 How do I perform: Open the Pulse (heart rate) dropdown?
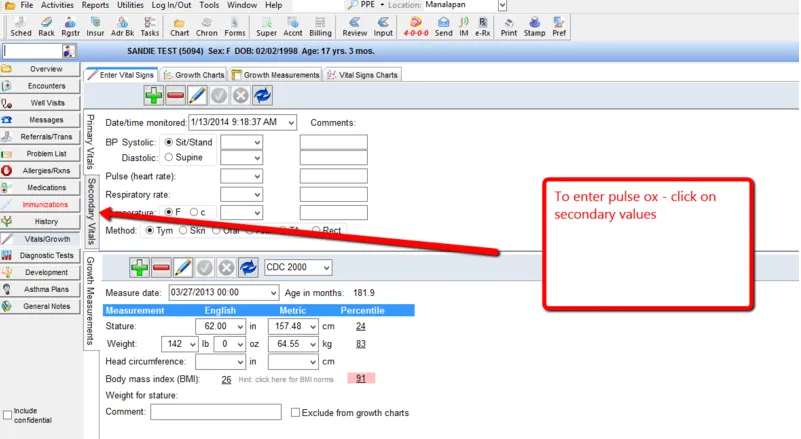[x=257, y=176]
